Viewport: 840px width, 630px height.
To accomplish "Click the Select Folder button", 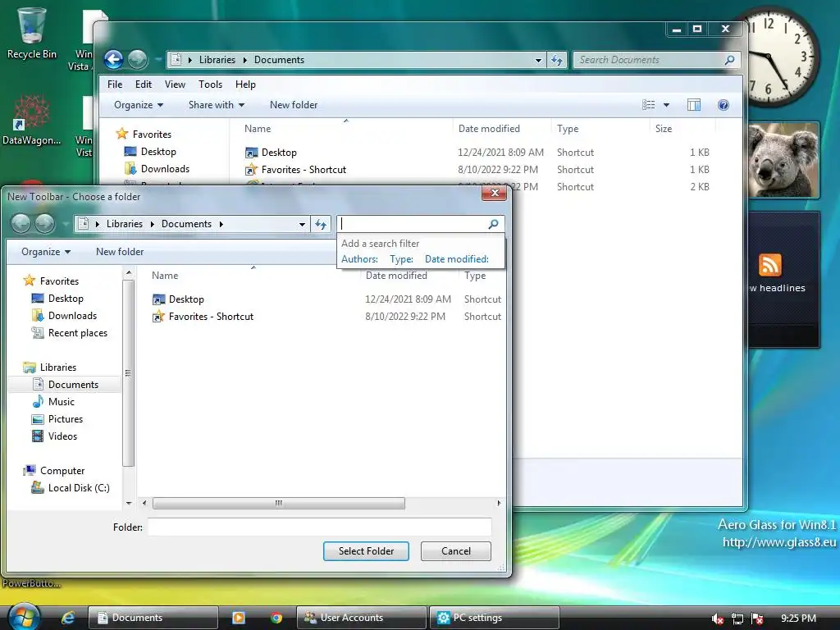I will coord(366,551).
